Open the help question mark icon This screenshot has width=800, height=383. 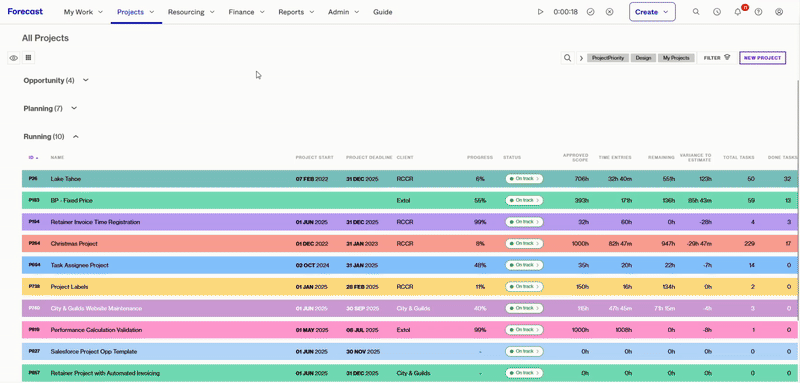pos(758,12)
